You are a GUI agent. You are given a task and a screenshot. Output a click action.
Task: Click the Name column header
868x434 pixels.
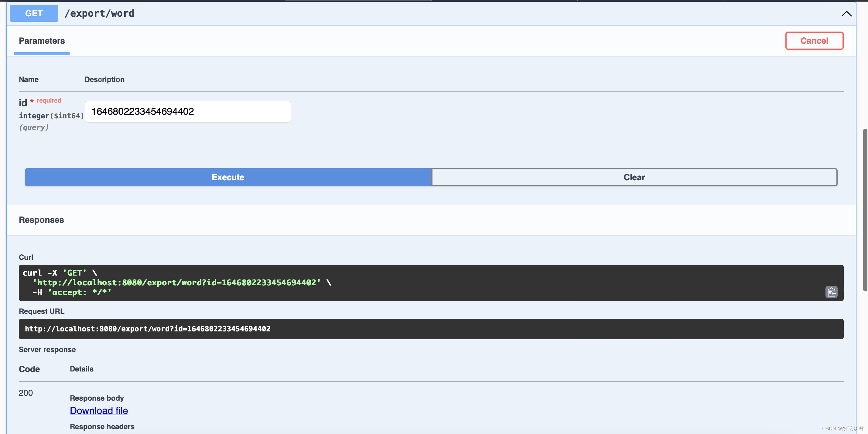point(29,80)
